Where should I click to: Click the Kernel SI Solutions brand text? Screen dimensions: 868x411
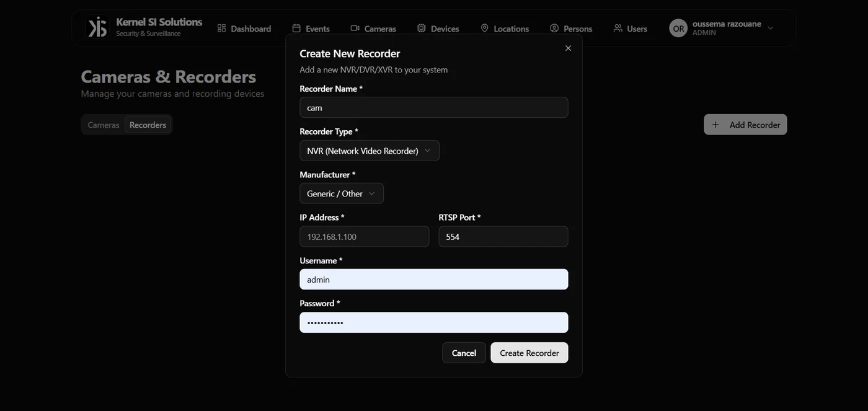(159, 22)
